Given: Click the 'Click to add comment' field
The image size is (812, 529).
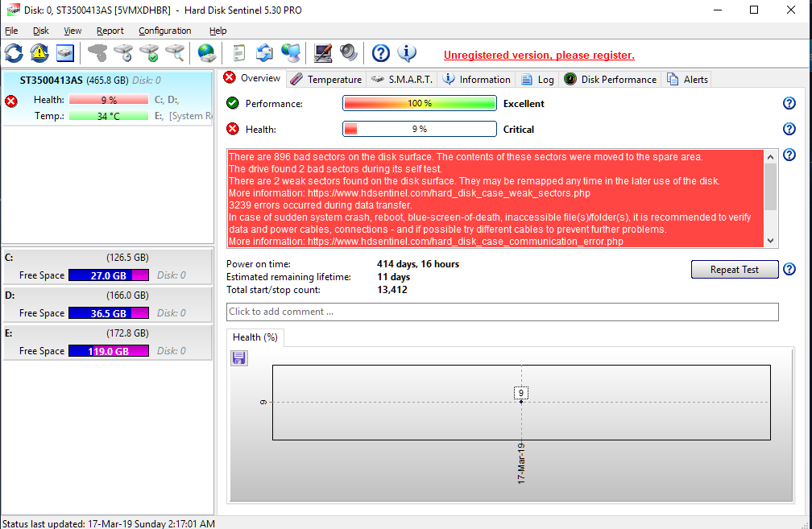Looking at the screenshot, I should [x=503, y=312].
